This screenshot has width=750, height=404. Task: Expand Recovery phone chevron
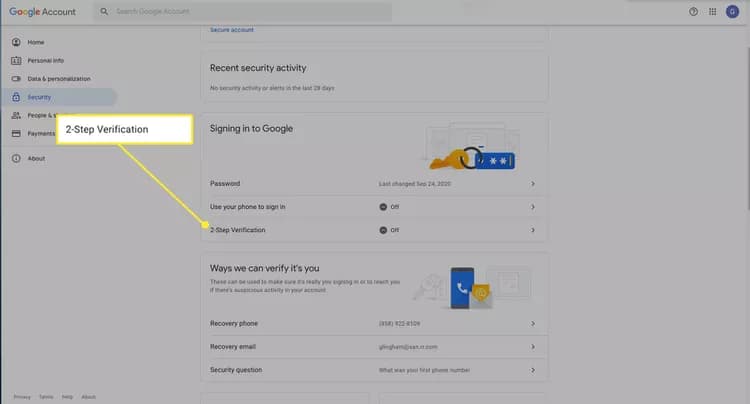(533, 324)
